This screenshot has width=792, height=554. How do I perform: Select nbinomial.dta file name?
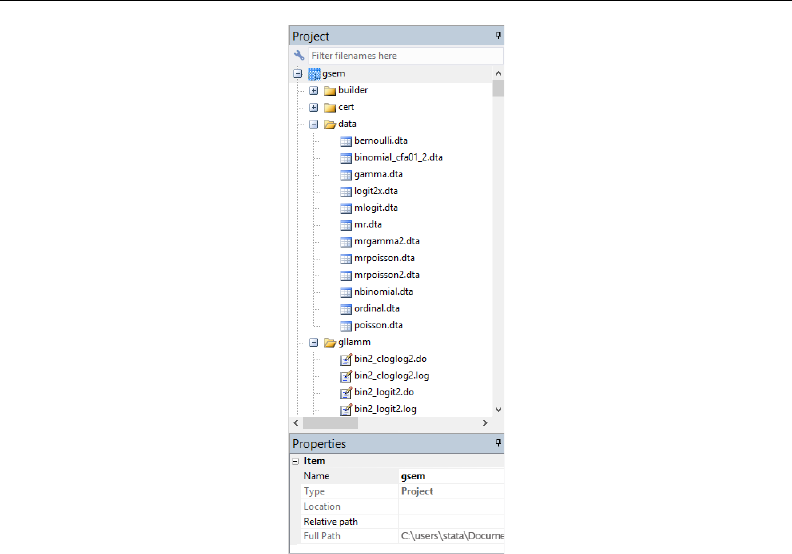[x=383, y=291]
